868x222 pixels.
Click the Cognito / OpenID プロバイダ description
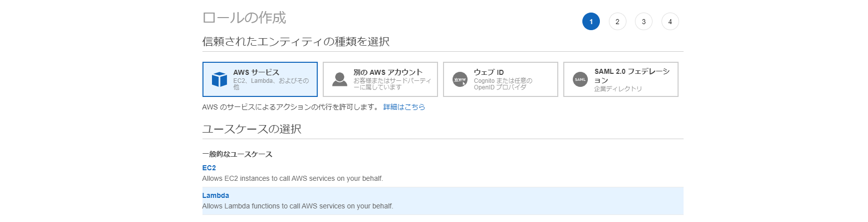point(503,84)
